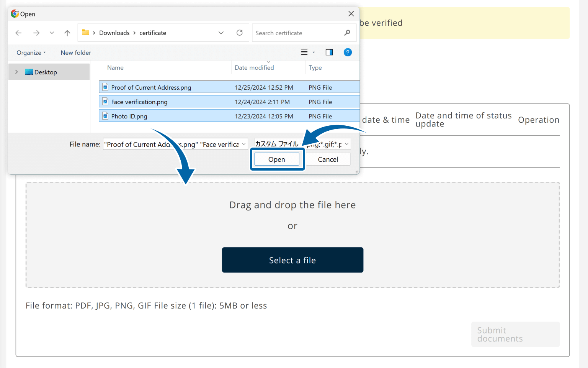This screenshot has height=368, width=588.
Task: Click the Open button
Action: coord(277,159)
